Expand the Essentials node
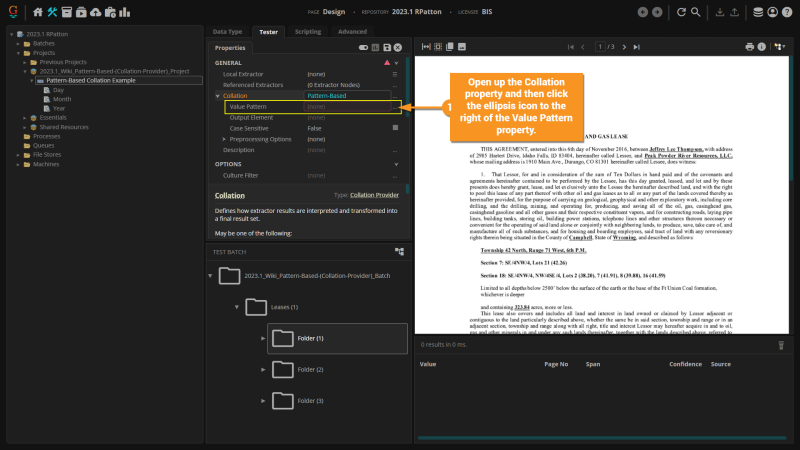800x450 pixels. click(25, 117)
